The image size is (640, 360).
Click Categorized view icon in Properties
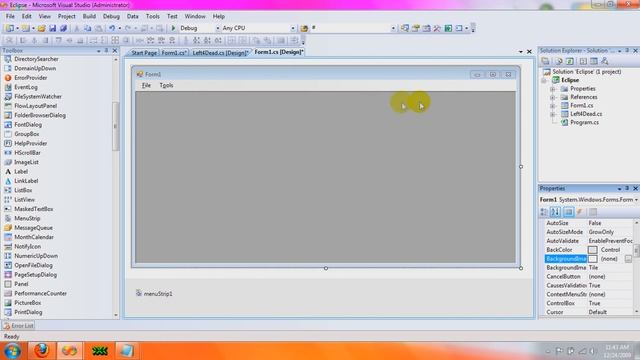544,212
